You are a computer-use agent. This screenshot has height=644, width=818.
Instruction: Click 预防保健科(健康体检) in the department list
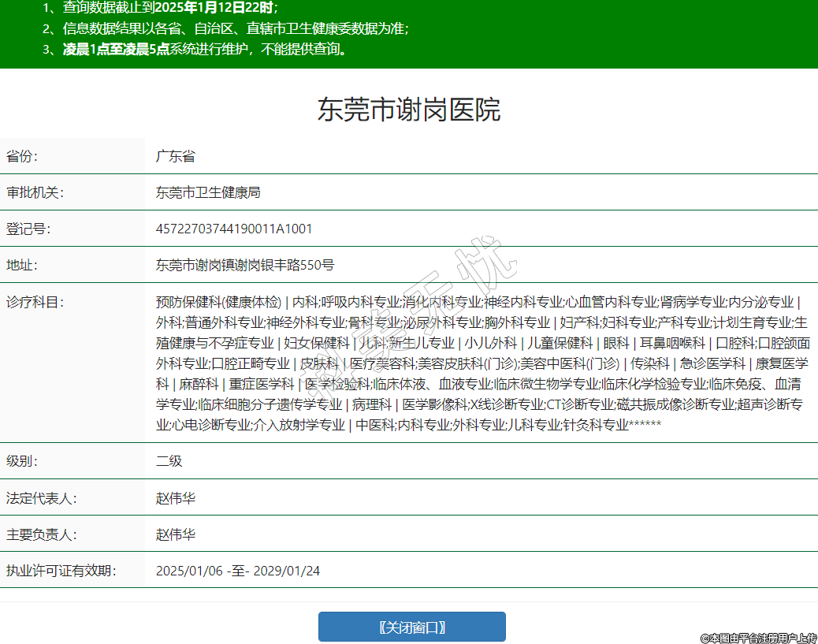pyautogui.click(x=218, y=302)
